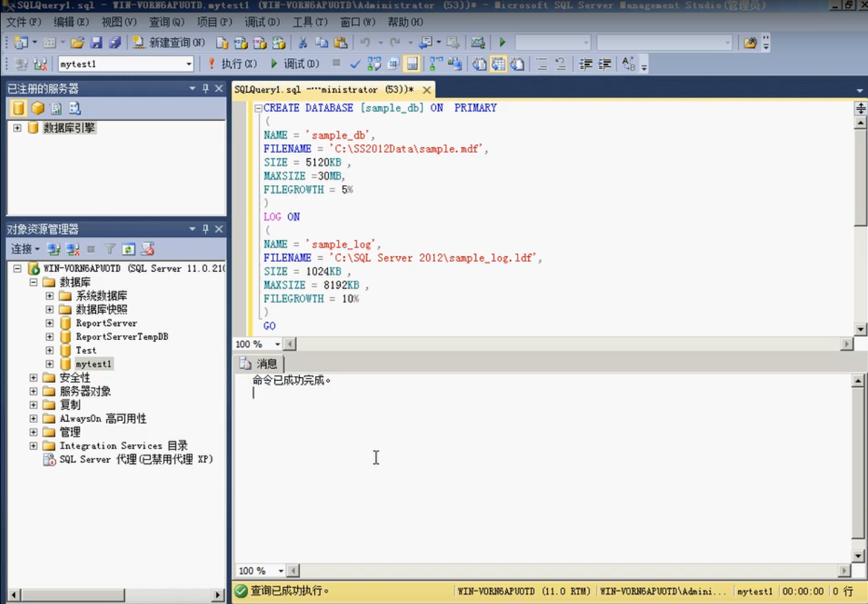This screenshot has width=868, height=604.
Task: Expand the 安全性 Security folder
Action: tap(33, 377)
